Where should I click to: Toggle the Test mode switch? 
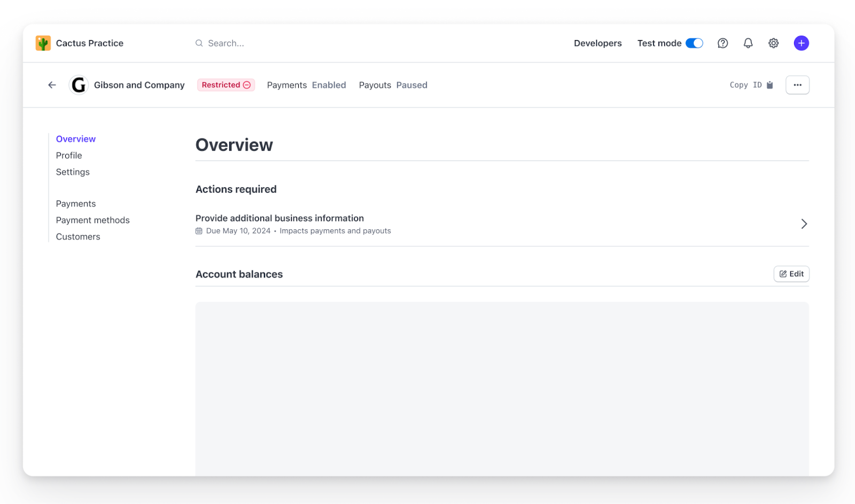[694, 43]
